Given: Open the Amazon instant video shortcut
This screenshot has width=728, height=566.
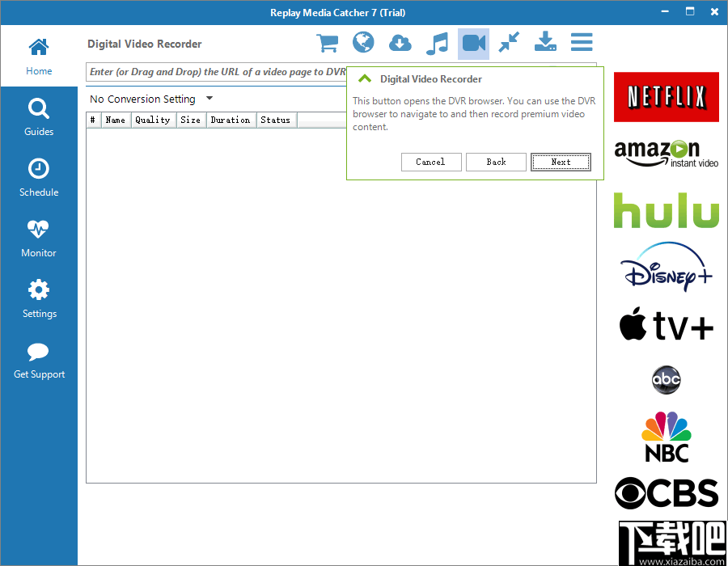Looking at the screenshot, I should coord(667,153).
